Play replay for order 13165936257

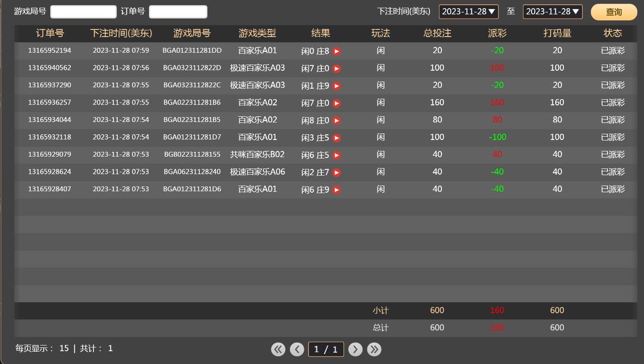pyautogui.click(x=336, y=103)
